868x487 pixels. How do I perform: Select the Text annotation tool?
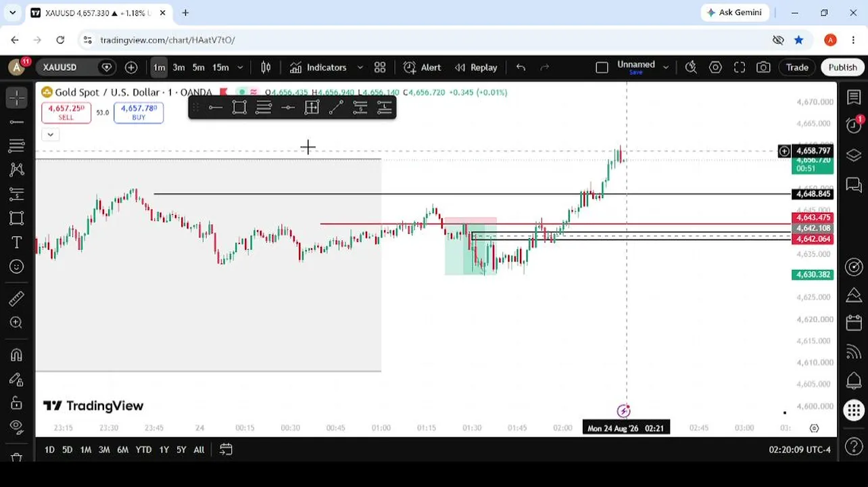[x=17, y=242]
